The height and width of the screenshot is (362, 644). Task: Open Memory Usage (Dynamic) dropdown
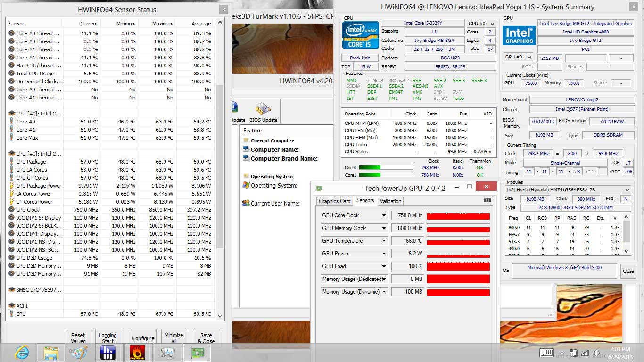(x=384, y=292)
